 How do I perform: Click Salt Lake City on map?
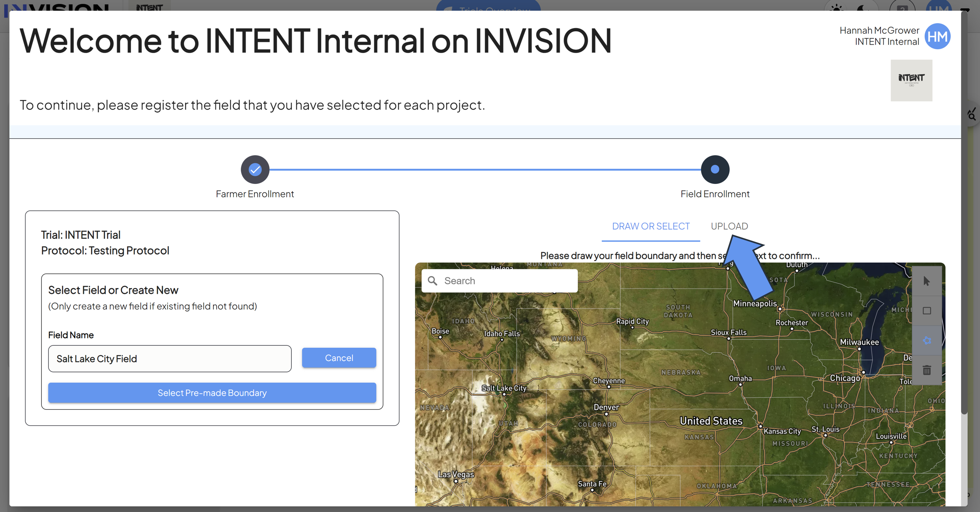pos(504,388)
